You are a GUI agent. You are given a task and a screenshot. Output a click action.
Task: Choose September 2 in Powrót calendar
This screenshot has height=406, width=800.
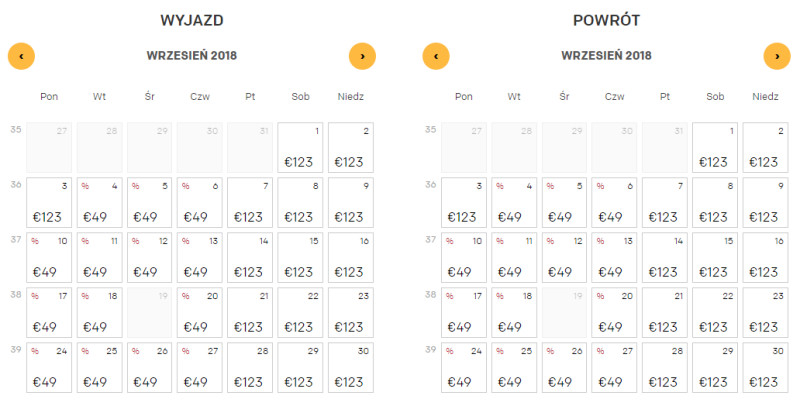point(765,147)
